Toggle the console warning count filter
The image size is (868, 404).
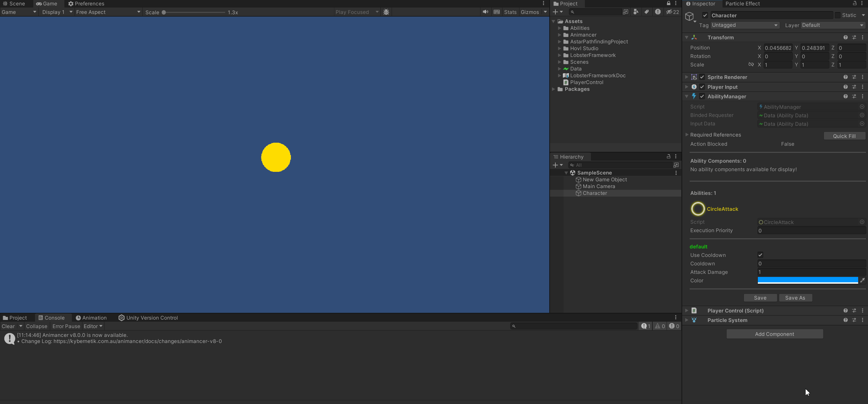tap(660, 326)
